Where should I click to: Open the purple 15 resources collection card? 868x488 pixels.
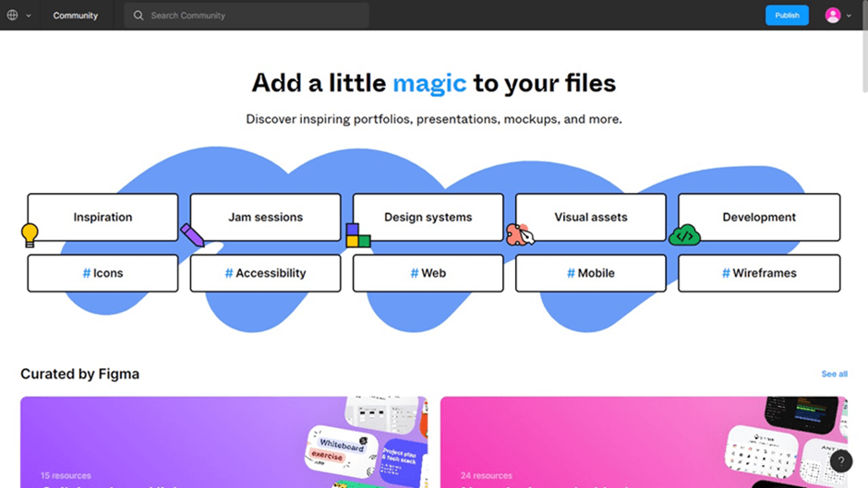pyautogui.click(x=223, y=442)
